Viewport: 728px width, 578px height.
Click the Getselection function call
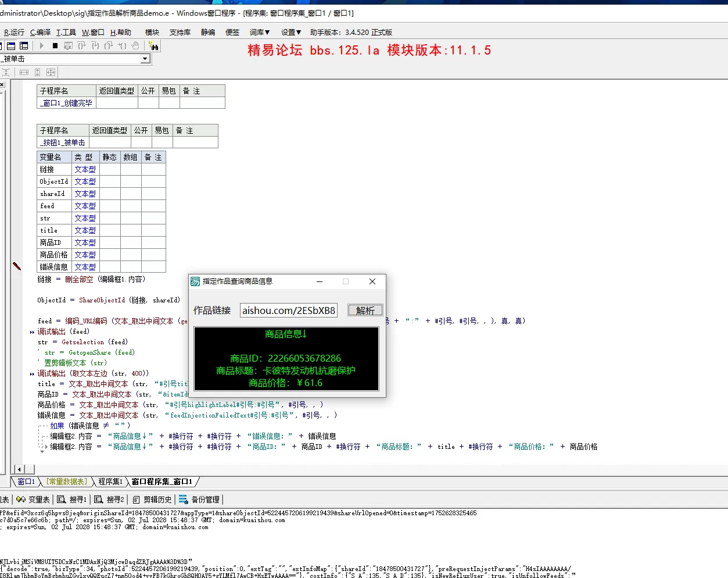tap(83, 342)
